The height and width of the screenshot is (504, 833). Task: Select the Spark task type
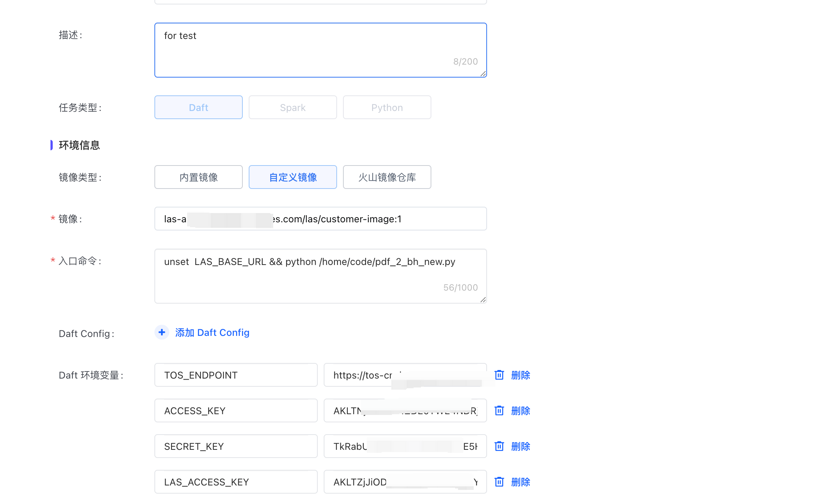293,108
